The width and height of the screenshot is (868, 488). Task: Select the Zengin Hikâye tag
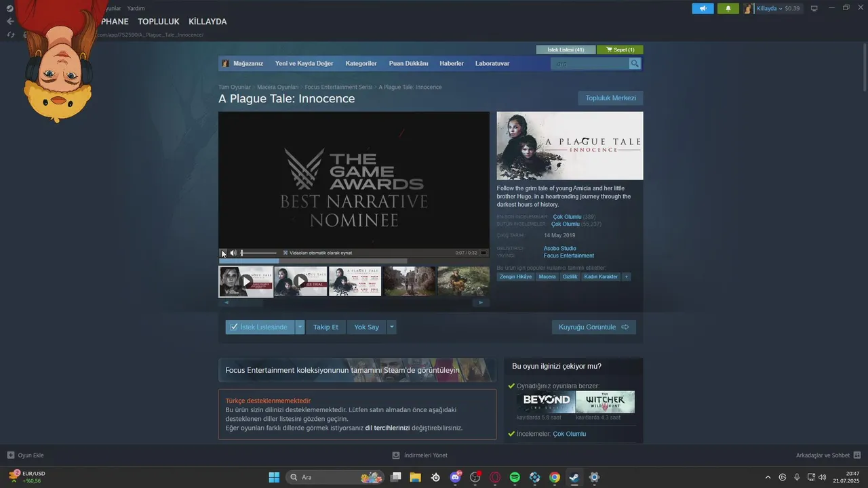pos(515,277)
